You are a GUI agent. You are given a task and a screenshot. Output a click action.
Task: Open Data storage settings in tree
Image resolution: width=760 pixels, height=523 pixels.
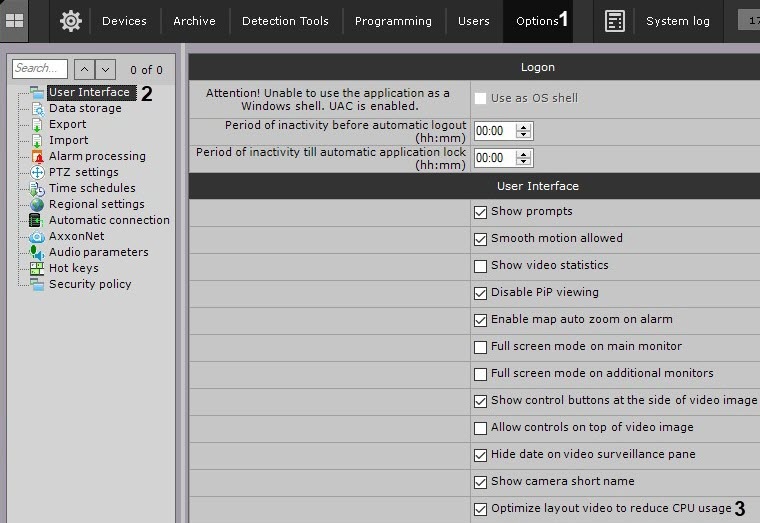[85, 108]
